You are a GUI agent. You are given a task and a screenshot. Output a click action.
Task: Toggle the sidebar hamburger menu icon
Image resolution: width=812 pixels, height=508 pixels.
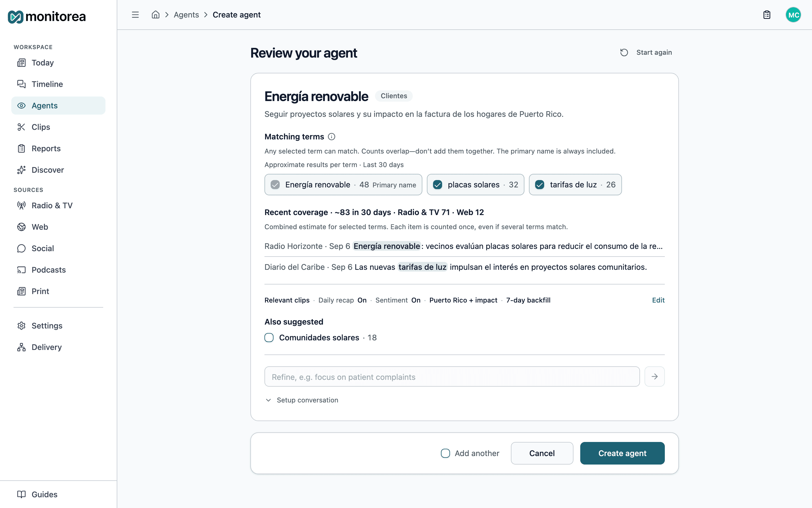(x=135, y=15)
